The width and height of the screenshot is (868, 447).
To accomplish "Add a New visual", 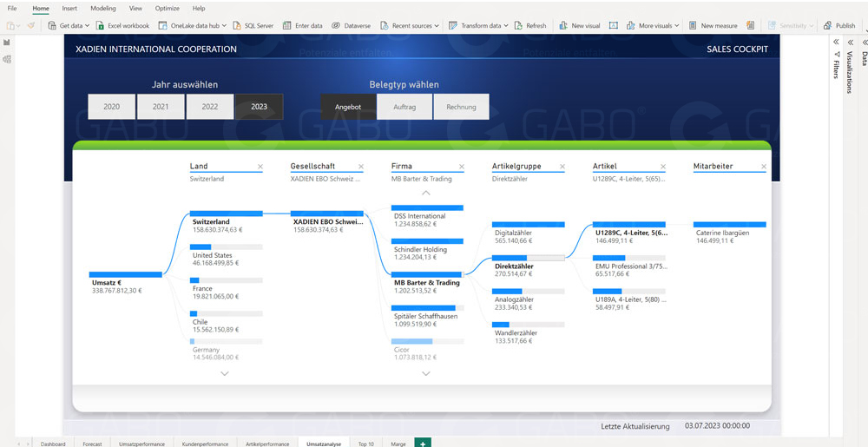I will click(x=580, y=25).
